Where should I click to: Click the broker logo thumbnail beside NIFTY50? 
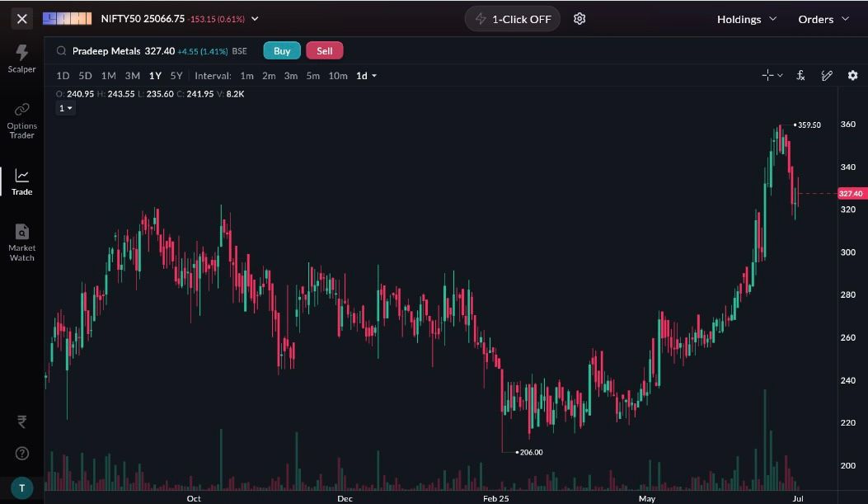coord(67,19)
